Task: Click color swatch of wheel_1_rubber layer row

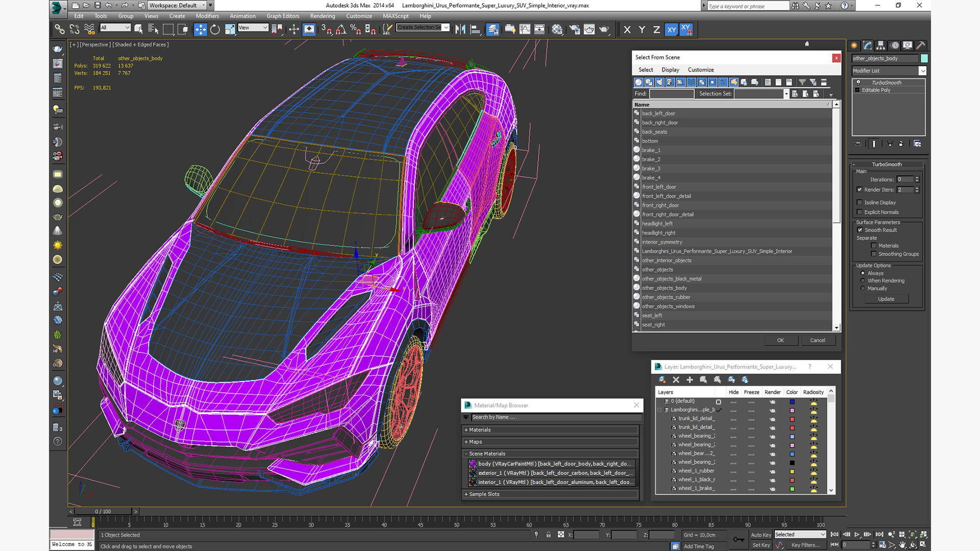Action: (x=792, y=471)
